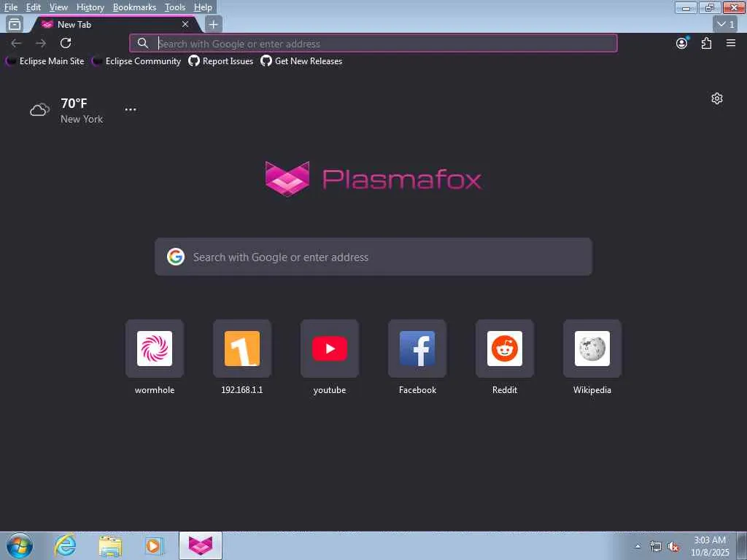Open the Wikipedia shortcut tile
Viewport: 747px width, 560px height.
pyautogui.click(x=592, y=349)
